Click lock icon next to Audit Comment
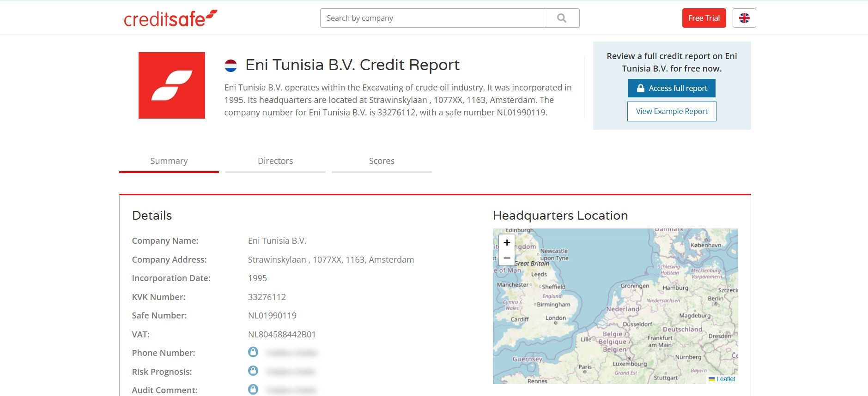Image resolution: width=868 pixels, height=396 pixels. coord(253,389)
